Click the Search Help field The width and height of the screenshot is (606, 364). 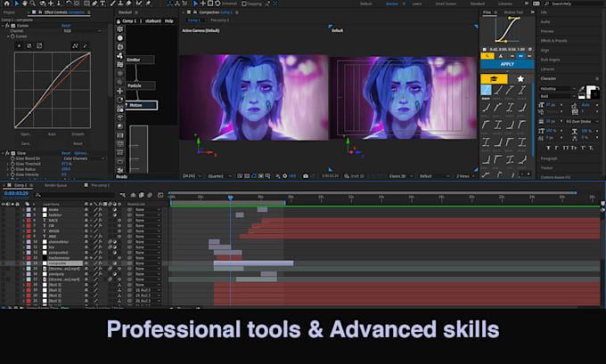click(576, 4)
